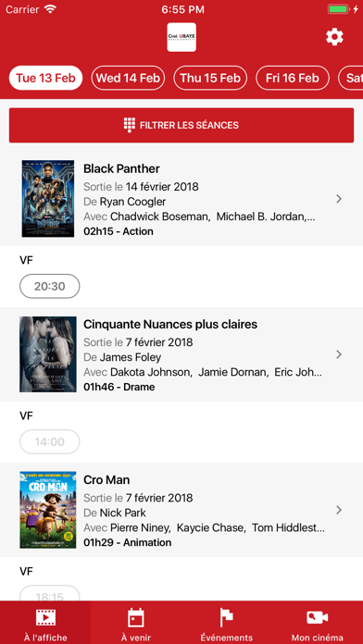The height and width of the screenshot is (644, 363).
Task: Expand Black Panther details chevron
Action: click(x=339, y=199)
